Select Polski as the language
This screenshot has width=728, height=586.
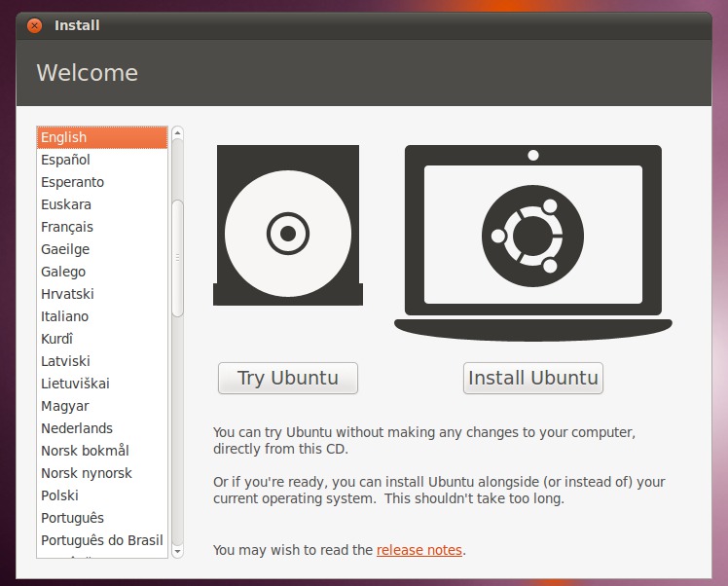click(102, 495)
